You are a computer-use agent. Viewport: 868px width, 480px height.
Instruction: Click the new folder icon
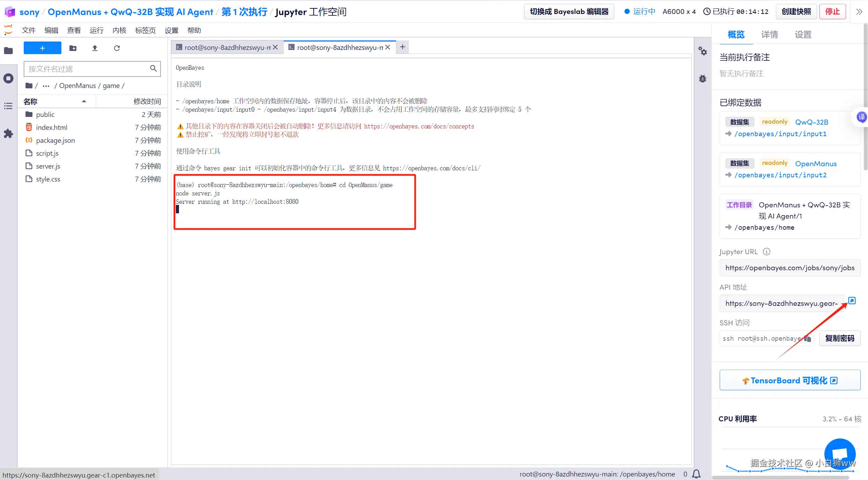73,48
